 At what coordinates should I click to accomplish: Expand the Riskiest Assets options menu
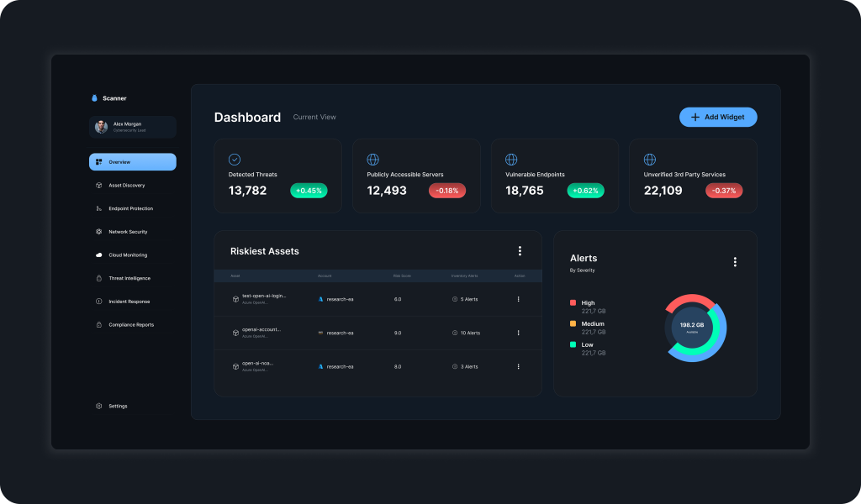pyautogui.click(x=520, y=251)
